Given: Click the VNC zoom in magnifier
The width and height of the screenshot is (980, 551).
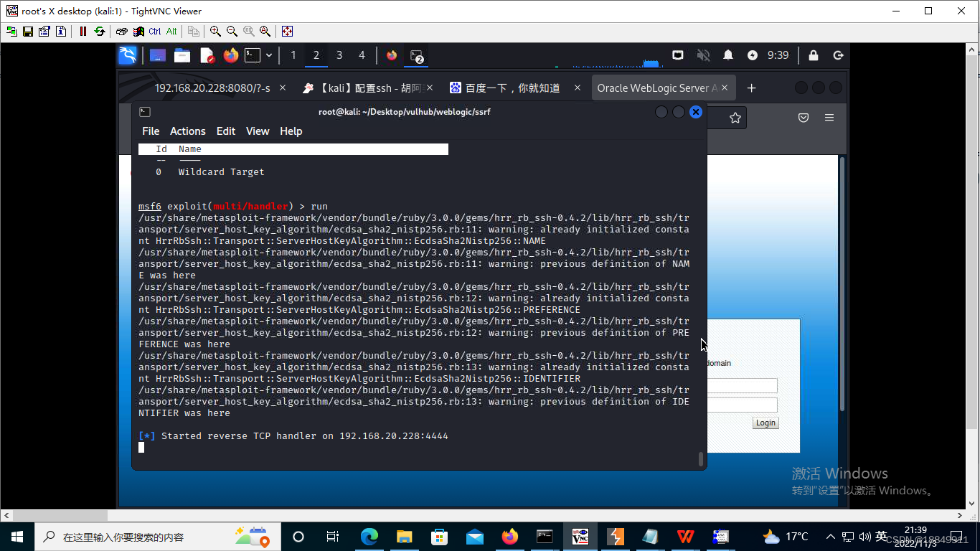Looking at the screenshot, I should coord(215,32).
